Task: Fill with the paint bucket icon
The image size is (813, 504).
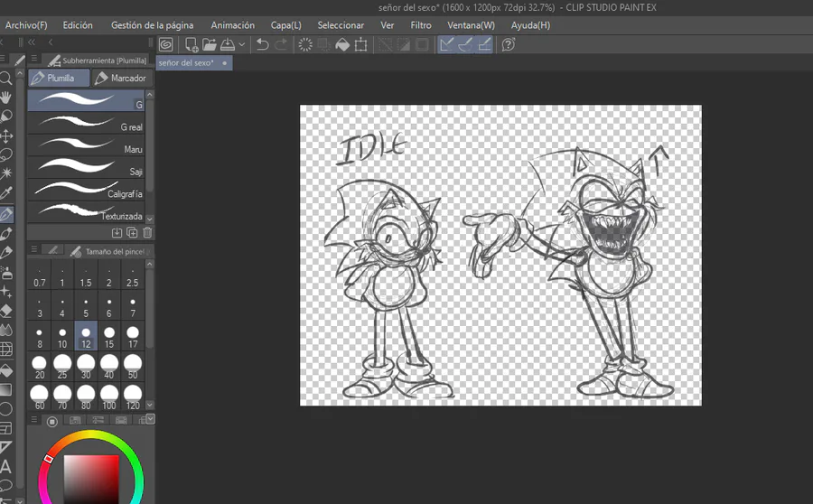Action: click(342, 44)
